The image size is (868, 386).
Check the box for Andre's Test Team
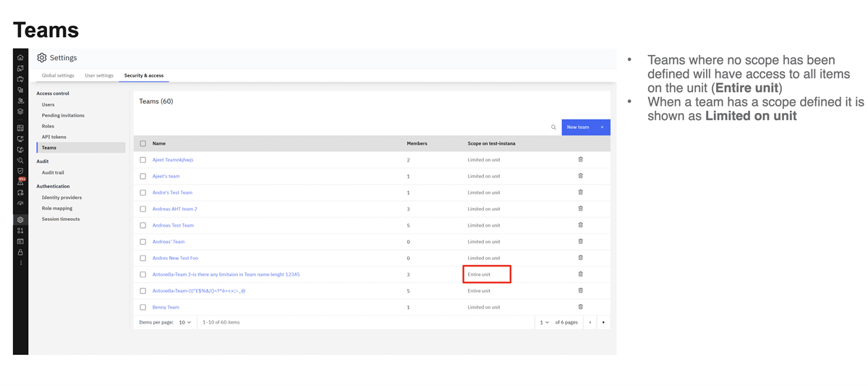(143, 193)
